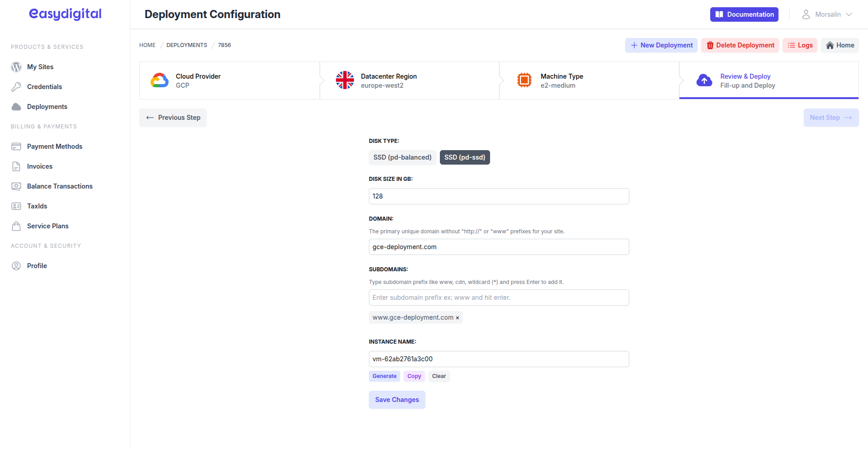Click the UK flag icon in Datacenter Region
The width and height of the screenshot is (868, 449).
[345, 80]
